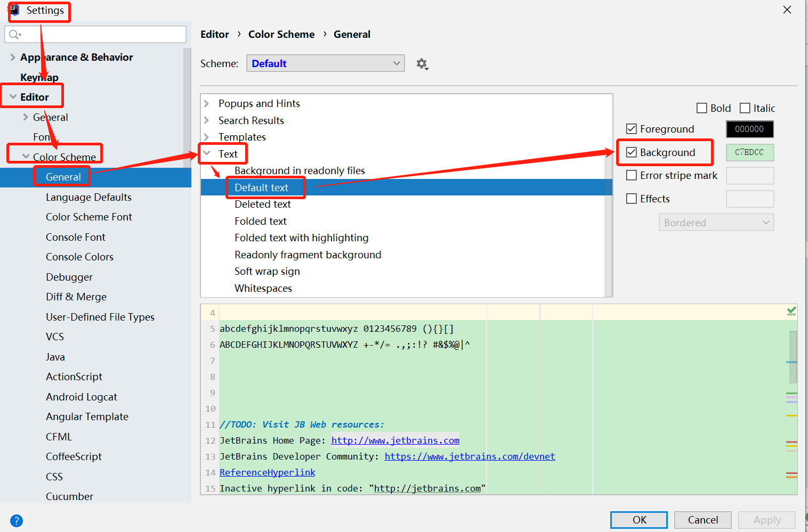
Task: Click the jetbrains.com home page hyperlink
Action: pyautogui.click(x=395, y=440)
